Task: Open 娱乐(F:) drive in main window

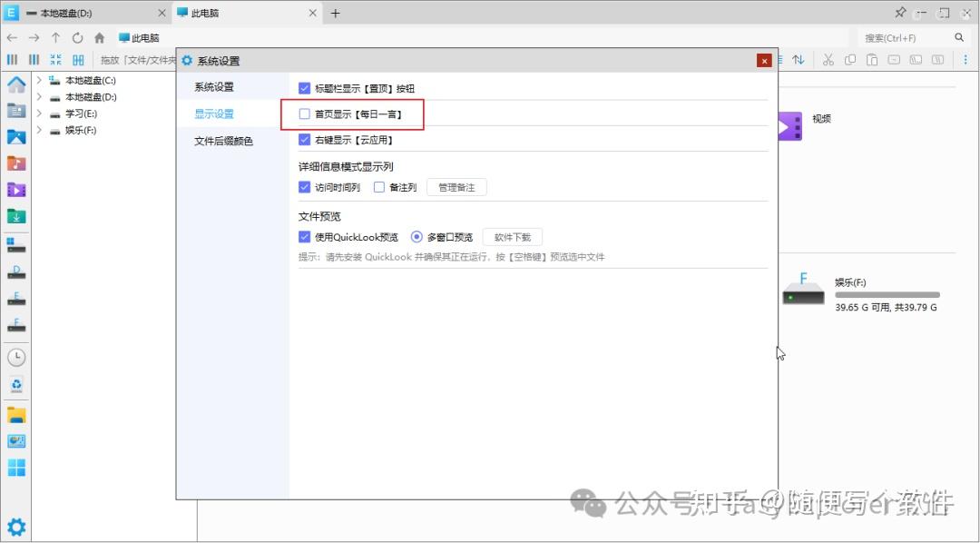Action: point(860,291)
